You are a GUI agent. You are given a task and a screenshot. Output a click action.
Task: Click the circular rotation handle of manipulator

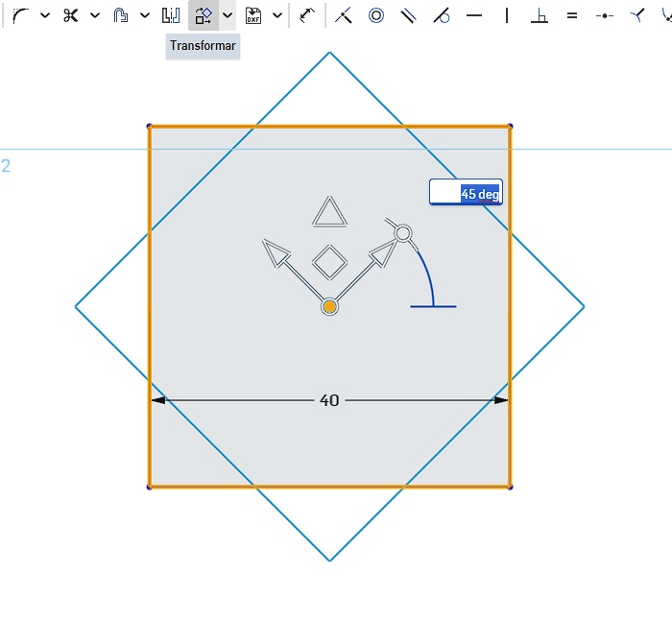click(403, 233)
